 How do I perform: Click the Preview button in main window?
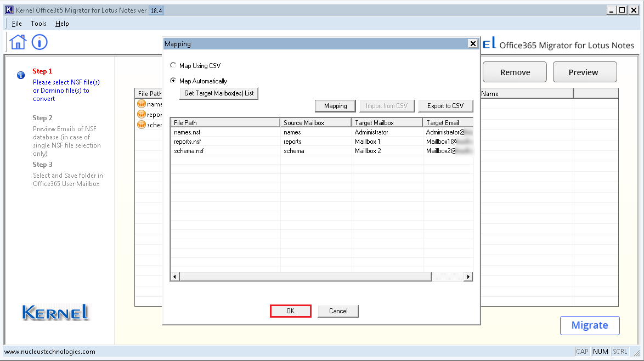pyautogui.click(x=585, y=72)
